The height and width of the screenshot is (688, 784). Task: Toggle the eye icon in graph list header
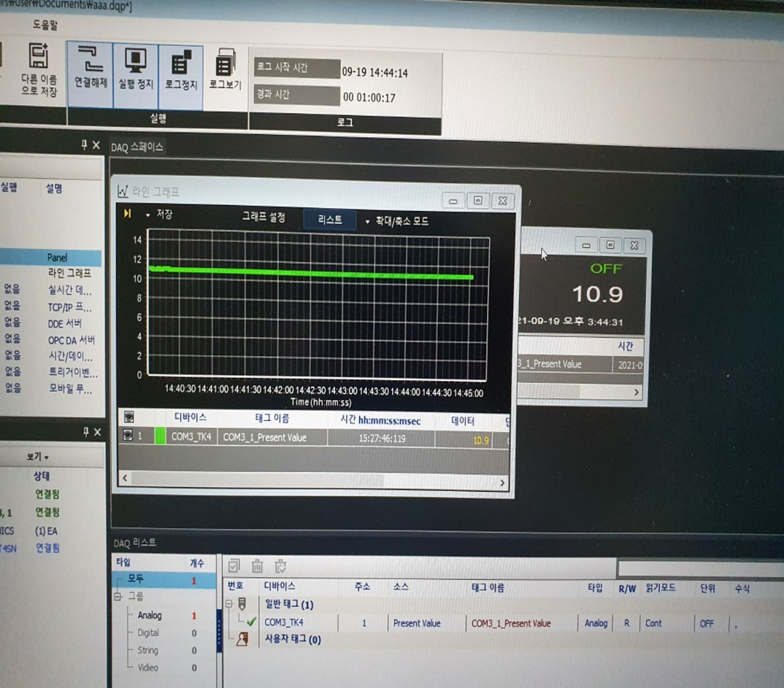pyautogui.click(x=128, y=418)
